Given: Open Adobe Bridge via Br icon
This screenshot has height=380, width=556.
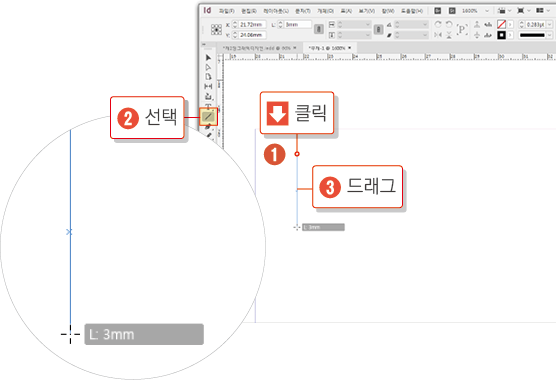Looking at the screenshot, I should point(438,11).
